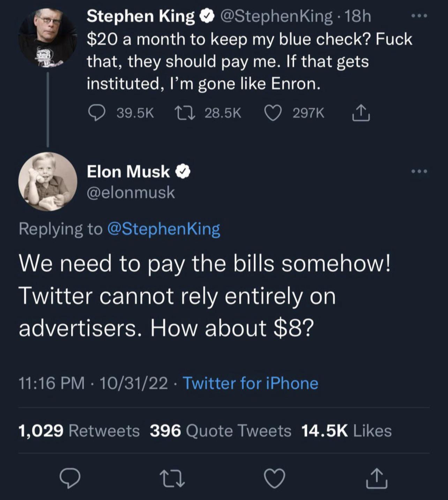The image size is (448, 500).
Task: Retweet Elon Musk's reply tweet
Action: point(172,478)
